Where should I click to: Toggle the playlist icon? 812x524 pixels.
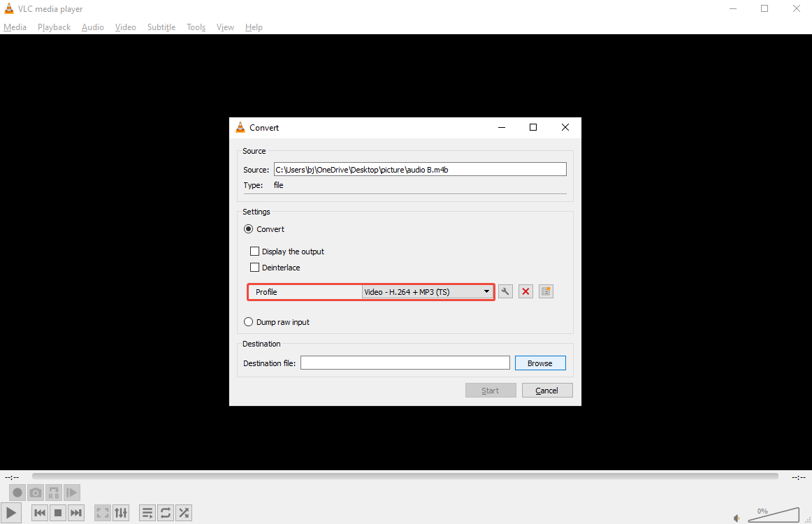pos(147,513)
